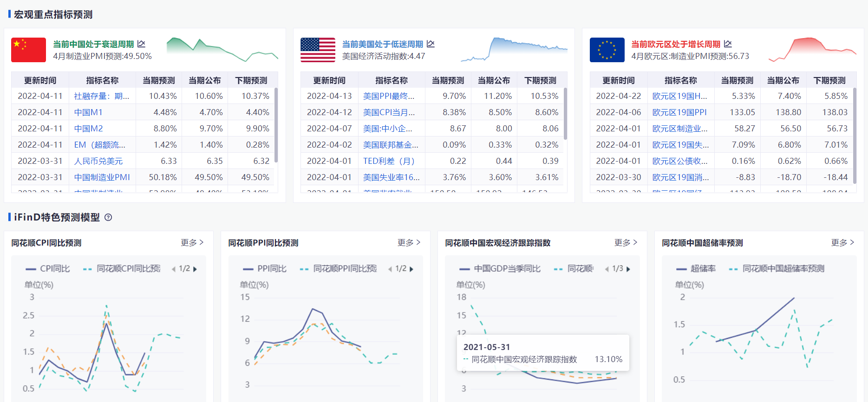Open the 中国制造业PMI indicator
The height and width of the screenshot is (402, 868).
coord(102,177)
